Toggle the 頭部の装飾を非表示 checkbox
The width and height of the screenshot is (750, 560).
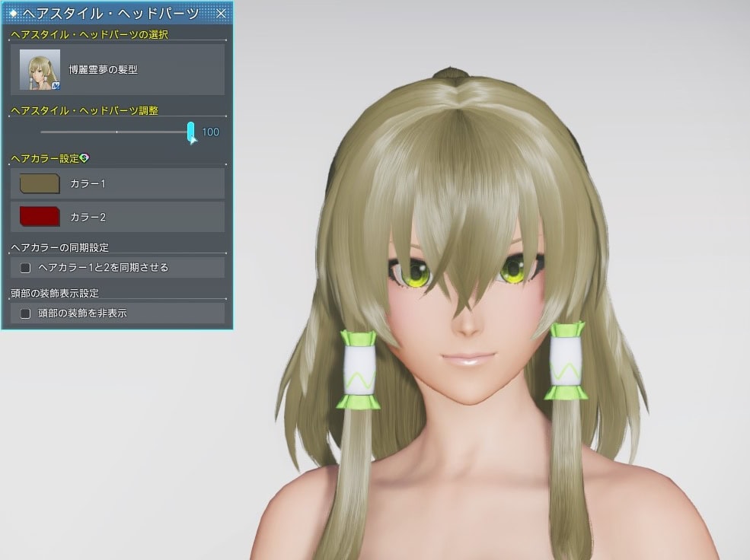tap(25, 313)
